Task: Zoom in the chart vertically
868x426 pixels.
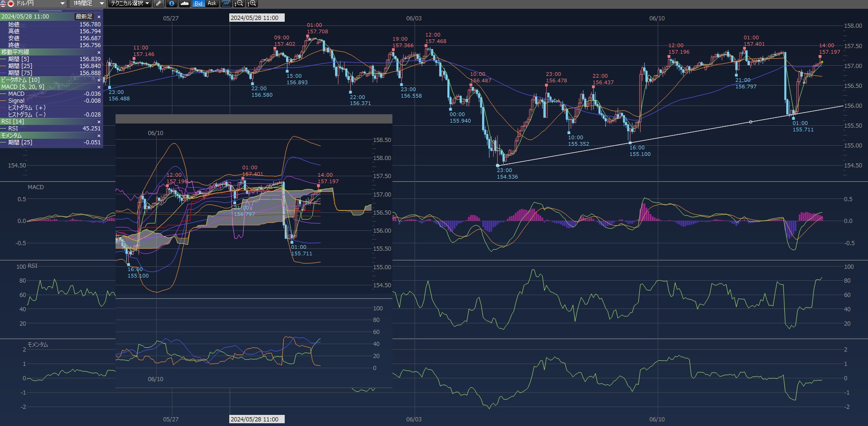Action: (251, 4)
